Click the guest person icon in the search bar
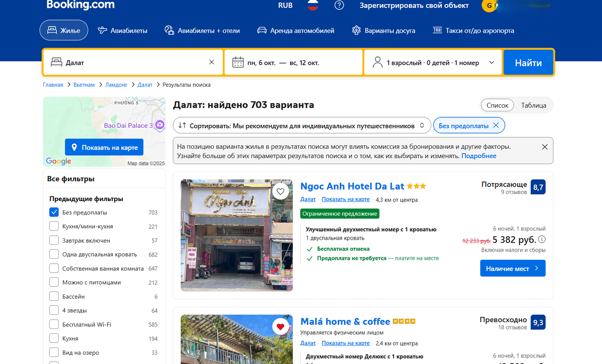This screenshot has width=602, height=364. (377, 63)
